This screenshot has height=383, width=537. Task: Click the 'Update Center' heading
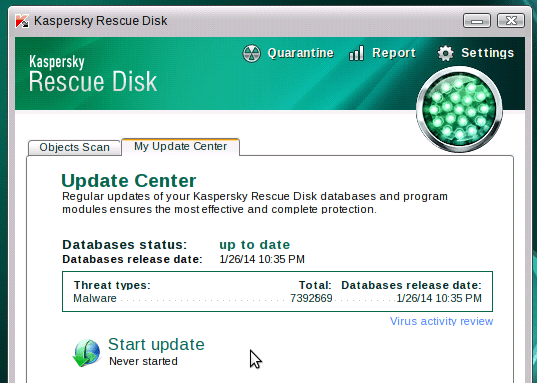(129, 181)
